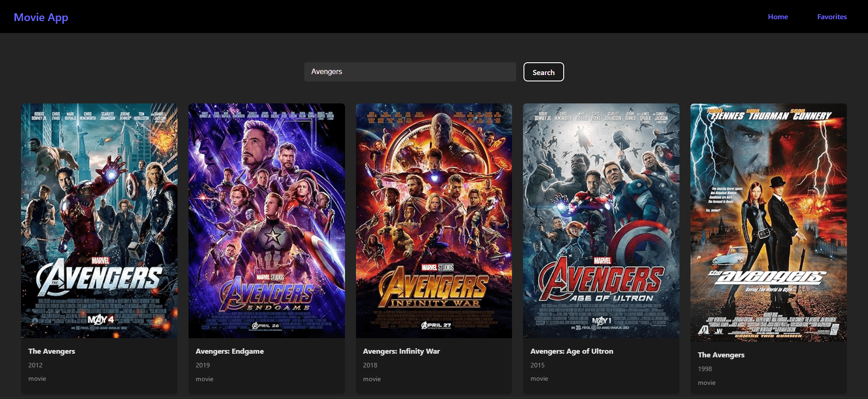Click the 2015 year under Age of Ultron
868x399 pixels.
pyautogui.click(x=537, y=365)
